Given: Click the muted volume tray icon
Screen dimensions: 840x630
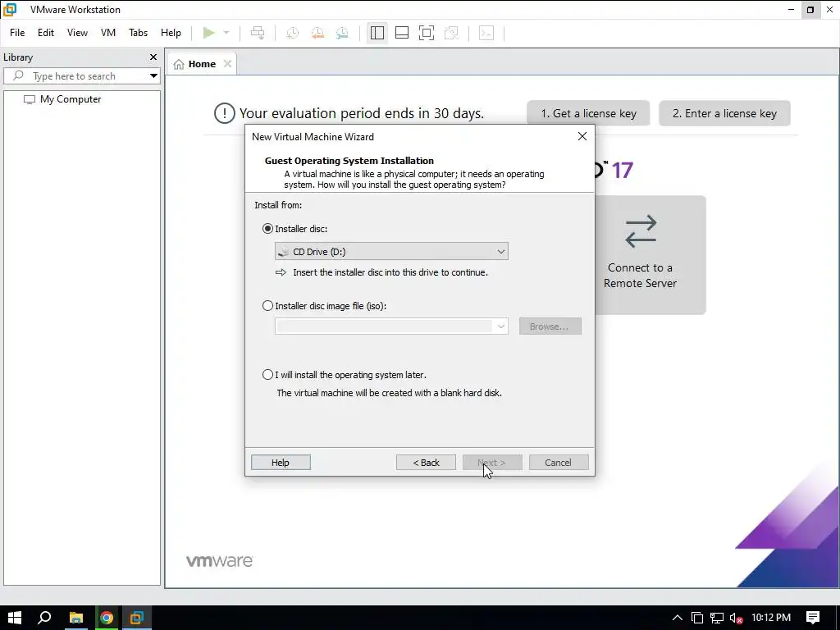Looking at the screenshot, I should point(736,619).
